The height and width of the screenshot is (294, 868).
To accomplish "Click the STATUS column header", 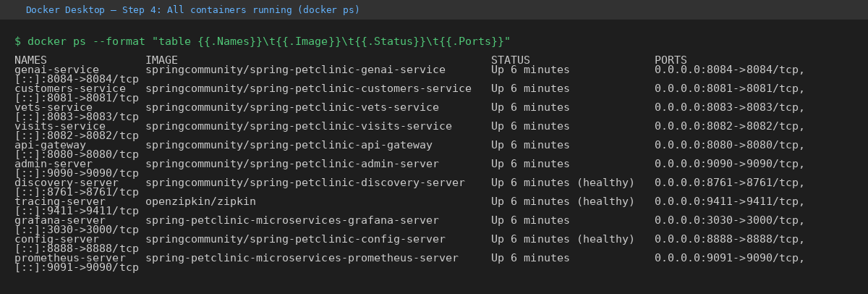I will 511,59.
